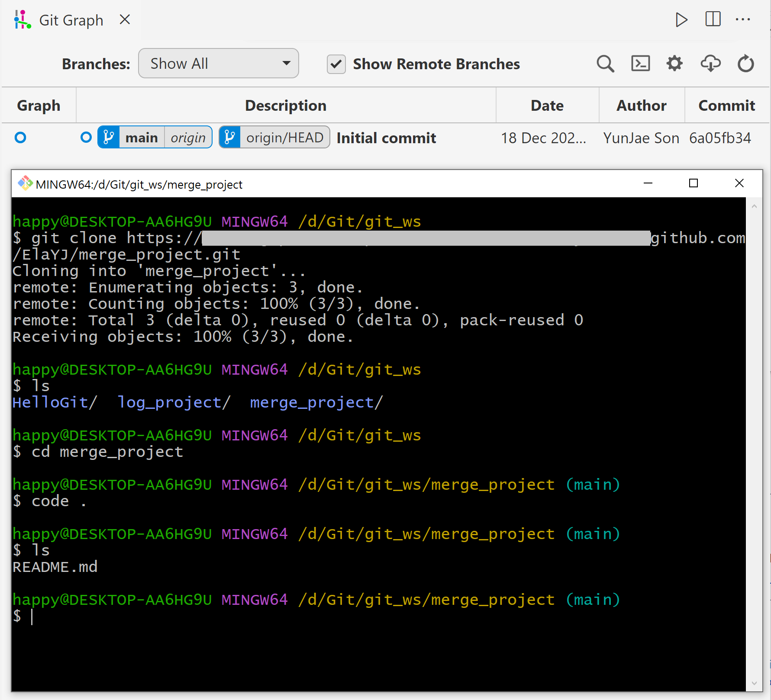
Task: Open the terminal icon in Git Graph toolbar
Action: (x=640, y=64)
